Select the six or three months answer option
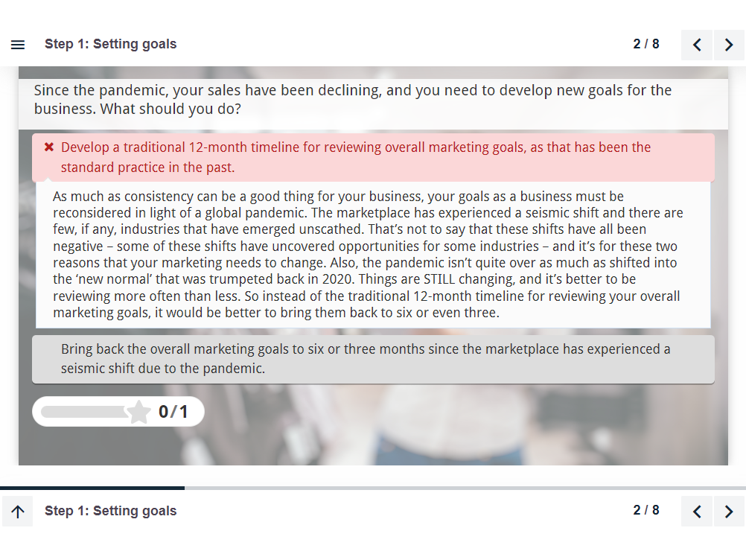 point(373,359)
